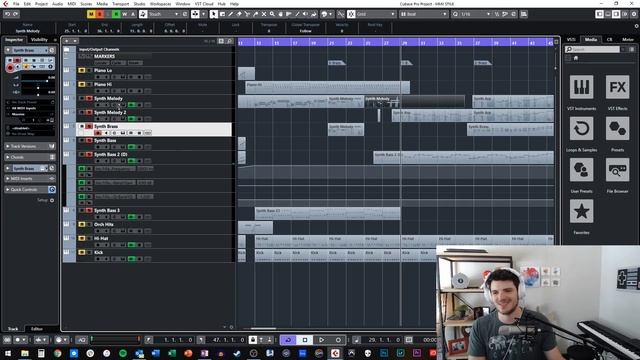Screen dimensions: 640x360
Task: Open VST Instruments in Media panel
Action: 581,87
